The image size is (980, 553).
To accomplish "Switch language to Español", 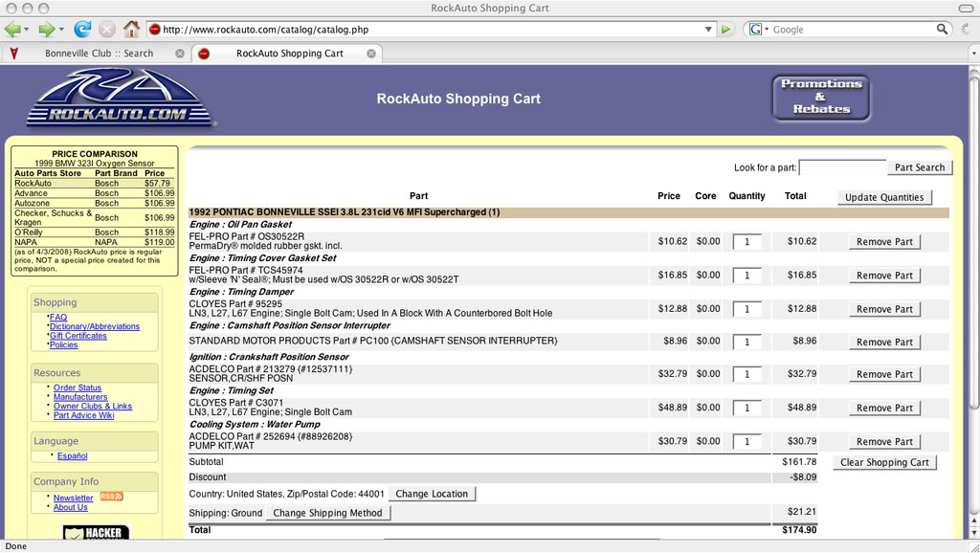I will 73,456.
